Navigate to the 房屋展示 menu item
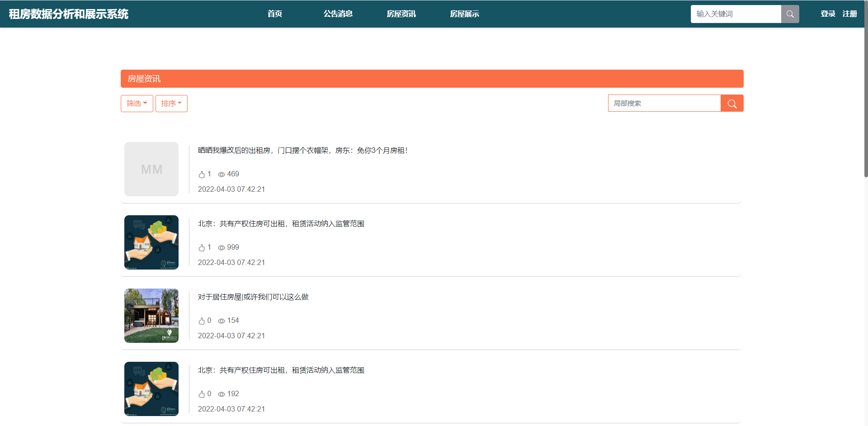Image resolution: width=868 pixels, height=426 pixels. click(464, 14)
